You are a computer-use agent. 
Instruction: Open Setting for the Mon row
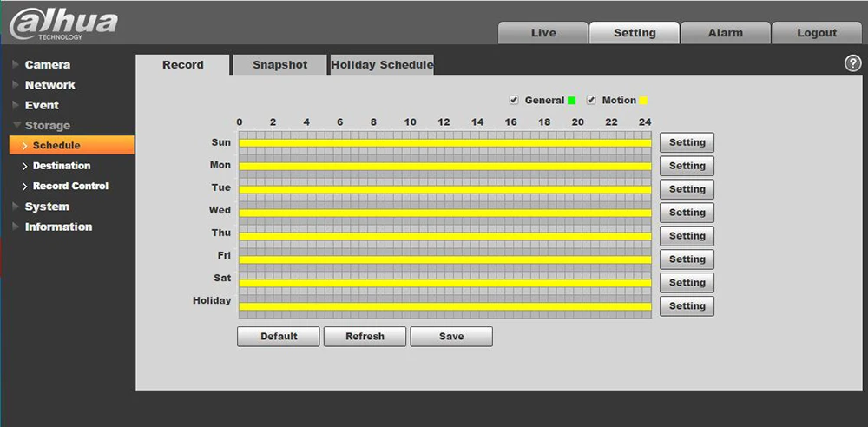687,166
